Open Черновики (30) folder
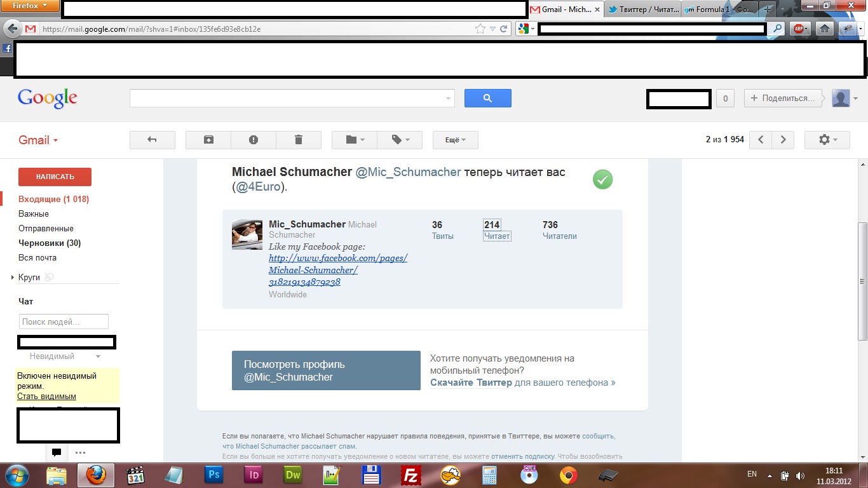The height and width of the screenshot is (488, 868). (x=50, y=243)
